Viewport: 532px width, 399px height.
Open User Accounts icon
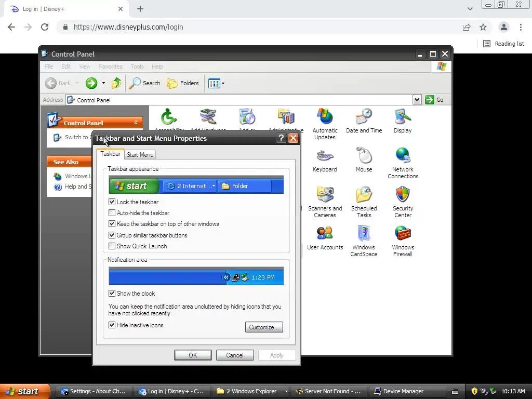[x=325, y=238]
